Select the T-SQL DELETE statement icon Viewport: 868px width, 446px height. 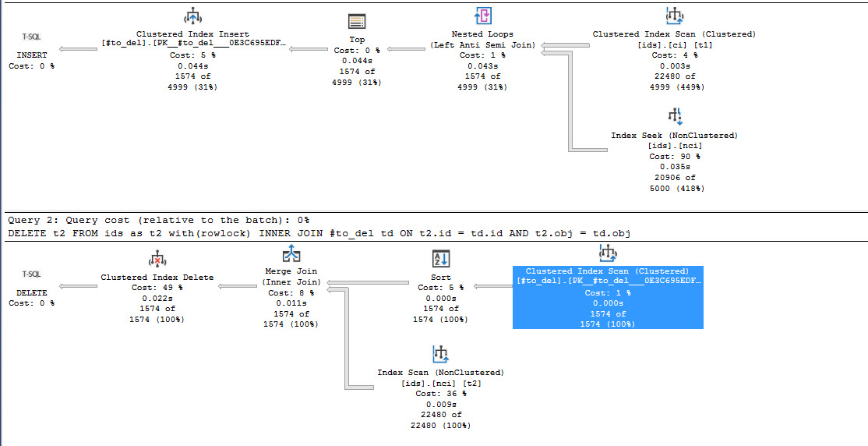click(x=31, y=274)
